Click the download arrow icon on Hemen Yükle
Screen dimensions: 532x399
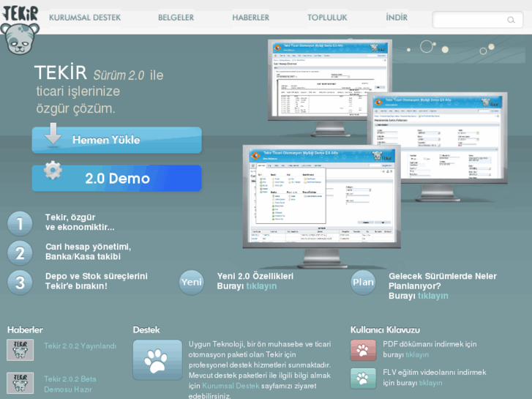click(x=53, y=135)
